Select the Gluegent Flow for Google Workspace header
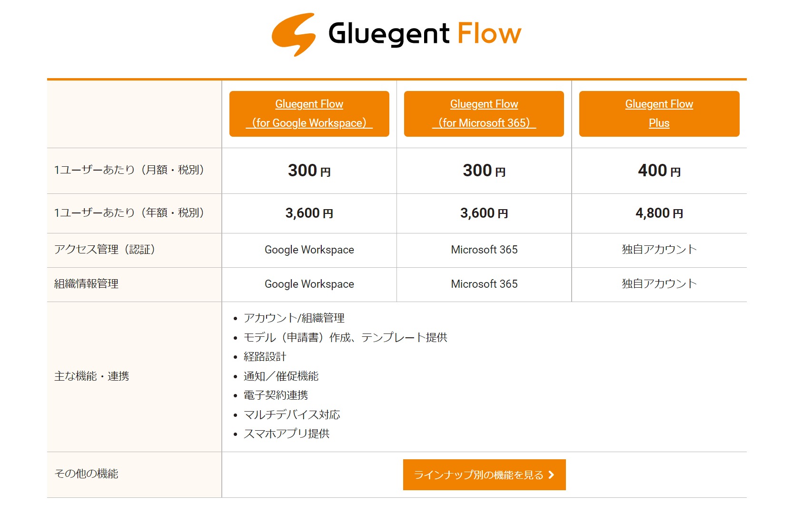 (309, 113)
